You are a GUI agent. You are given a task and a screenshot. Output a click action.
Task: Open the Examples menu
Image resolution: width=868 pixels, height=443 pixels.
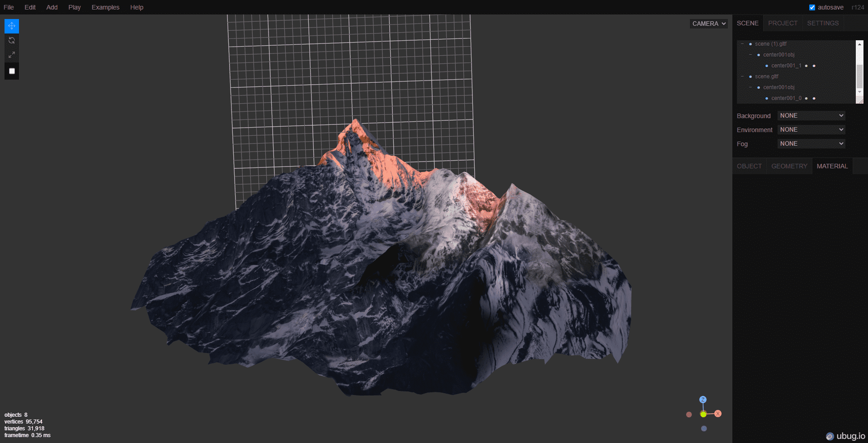coord(105,7)
